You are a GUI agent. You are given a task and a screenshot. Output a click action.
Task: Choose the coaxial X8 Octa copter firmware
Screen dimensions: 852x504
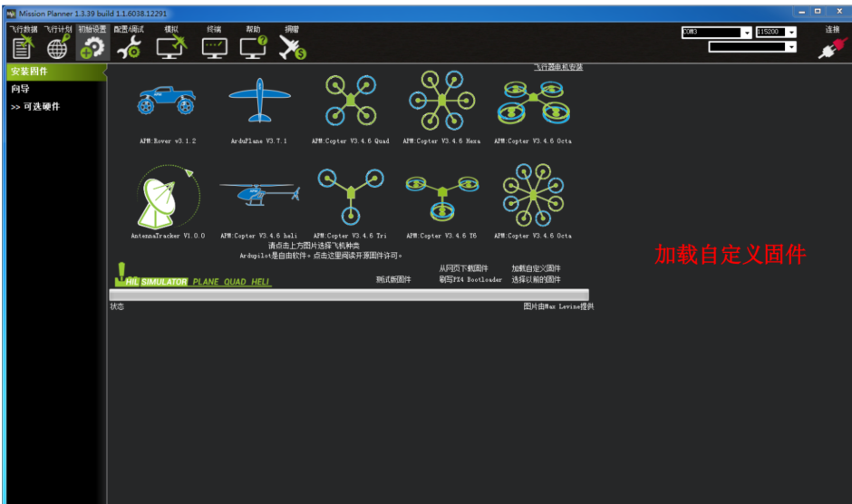click(x=533, y=102)
